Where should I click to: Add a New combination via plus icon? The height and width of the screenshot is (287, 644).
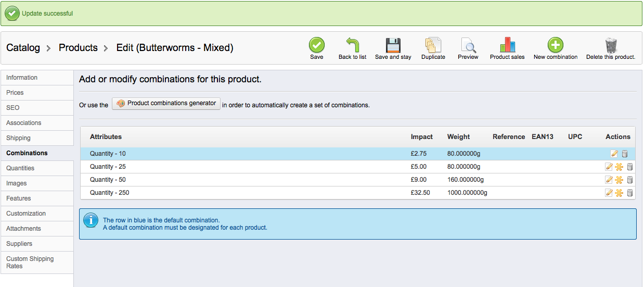pyautogui.click(x=556, y=45)
